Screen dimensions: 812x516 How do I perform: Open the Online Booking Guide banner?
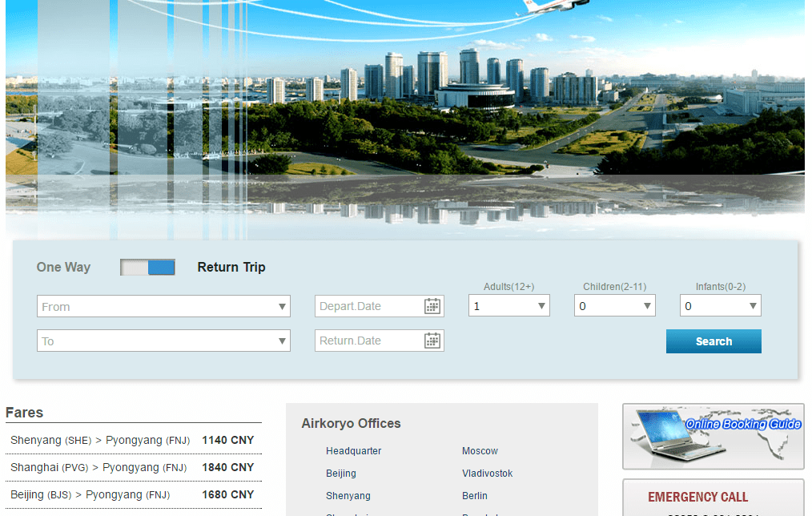(714, 437)
